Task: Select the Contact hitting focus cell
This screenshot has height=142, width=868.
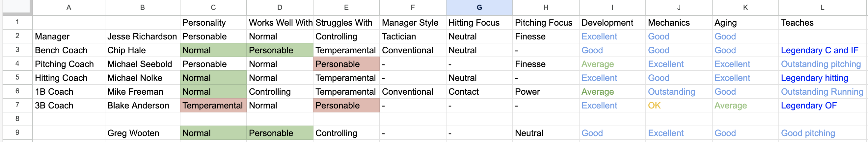Action: 479,91
